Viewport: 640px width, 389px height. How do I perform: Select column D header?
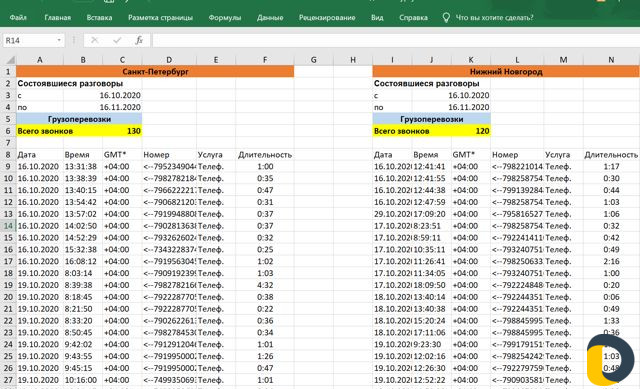pyautogui.click(x=169, y=60)
